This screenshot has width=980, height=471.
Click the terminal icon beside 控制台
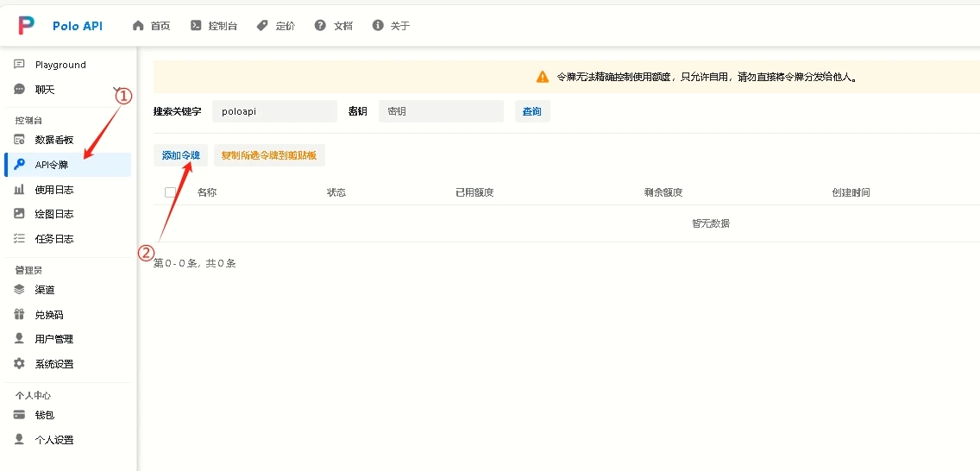click(x=196, y=26)
